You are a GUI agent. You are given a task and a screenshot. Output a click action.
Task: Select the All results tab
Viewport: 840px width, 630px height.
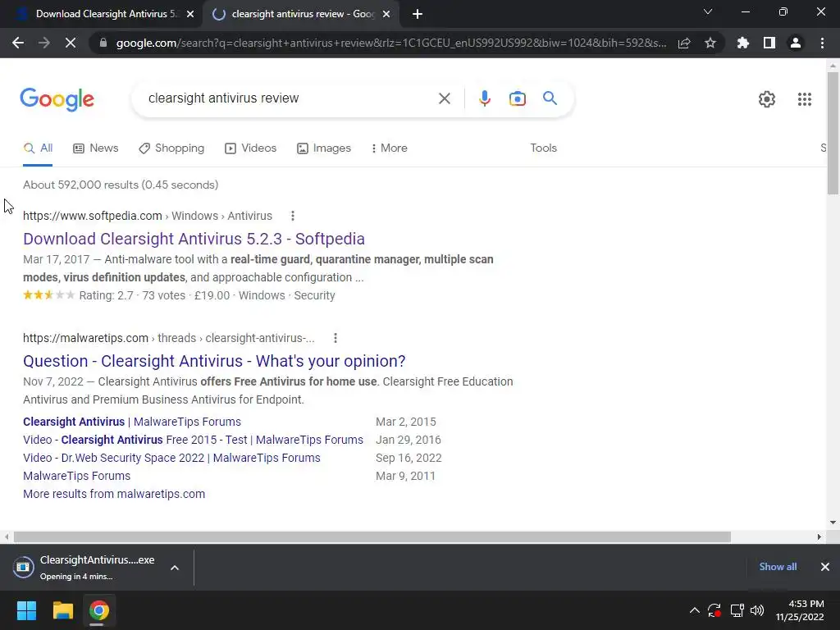tap(38, 148)
